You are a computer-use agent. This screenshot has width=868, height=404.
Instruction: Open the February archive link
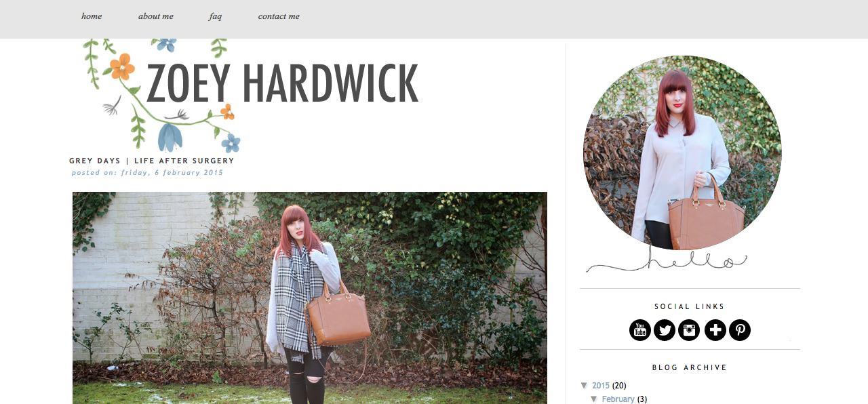(618, 399)
